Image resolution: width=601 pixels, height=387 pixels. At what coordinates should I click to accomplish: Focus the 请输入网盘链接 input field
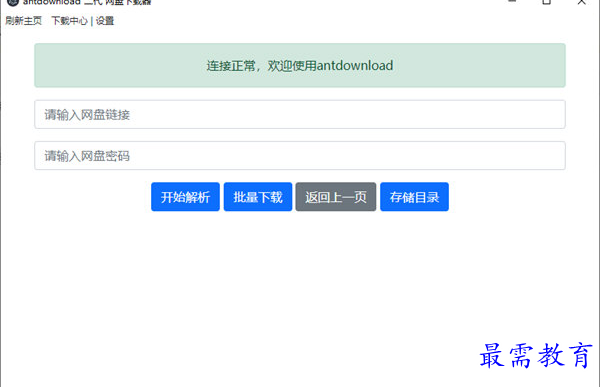point(300,115)
